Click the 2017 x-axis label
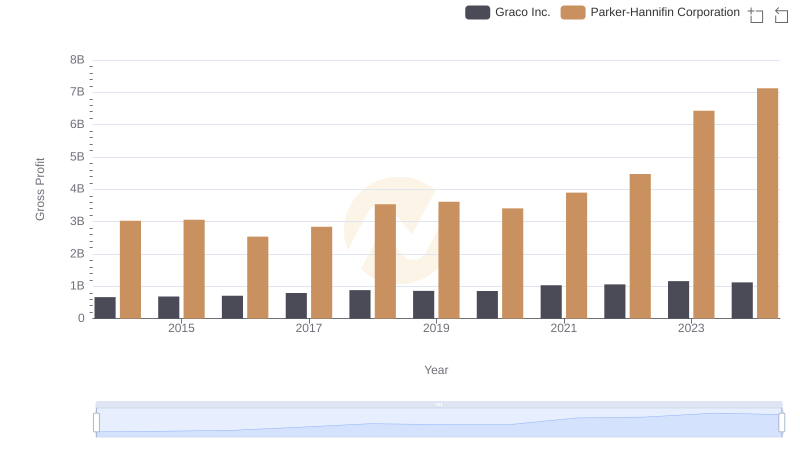This screenshot has height=461, width=800. click(x=309, y=328)
